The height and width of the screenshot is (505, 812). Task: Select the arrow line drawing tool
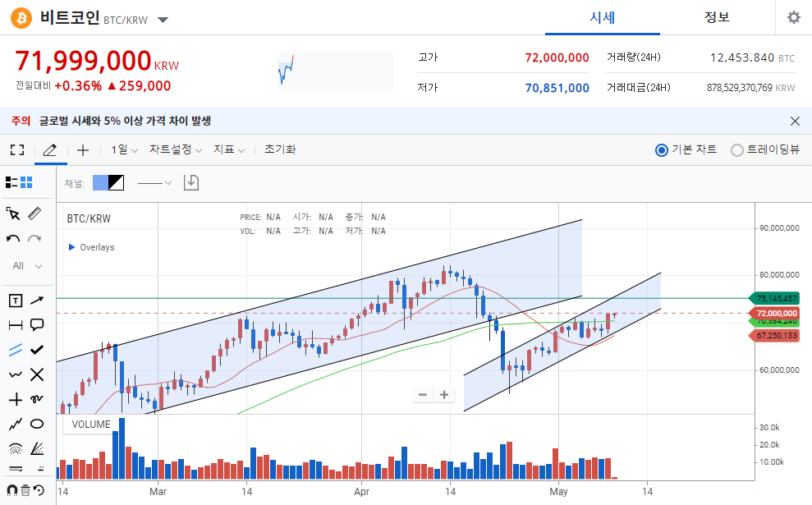[37, 301]
